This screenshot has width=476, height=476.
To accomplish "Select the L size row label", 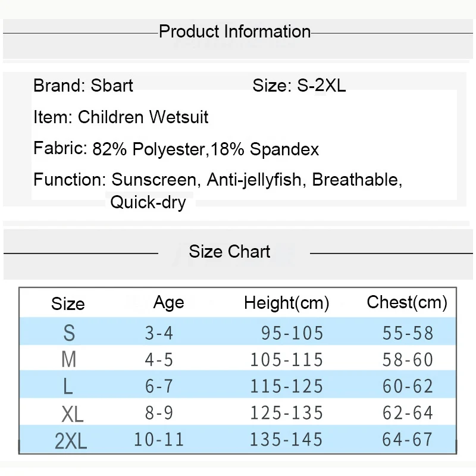I will 68,386.
